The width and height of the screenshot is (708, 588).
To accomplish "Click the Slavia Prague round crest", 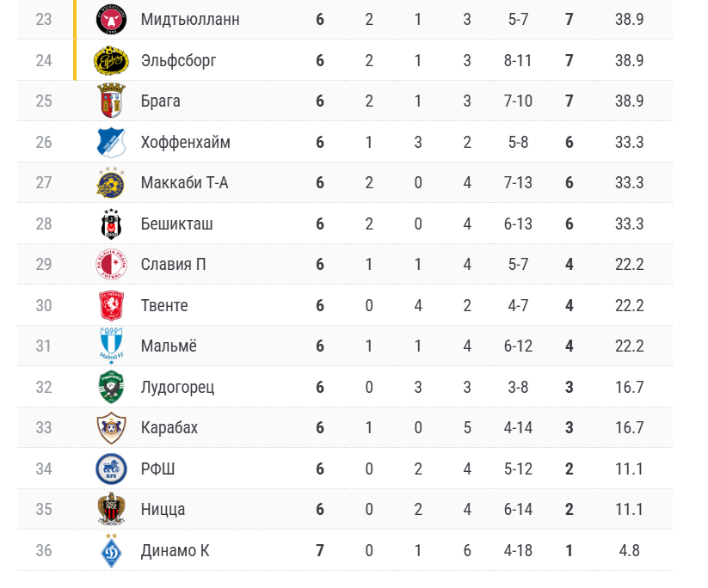I will tap(111, 264).
